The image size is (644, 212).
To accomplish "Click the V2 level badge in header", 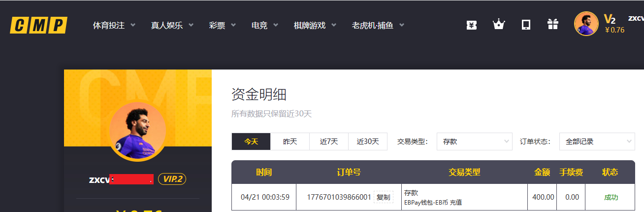I will click(610, 19).
